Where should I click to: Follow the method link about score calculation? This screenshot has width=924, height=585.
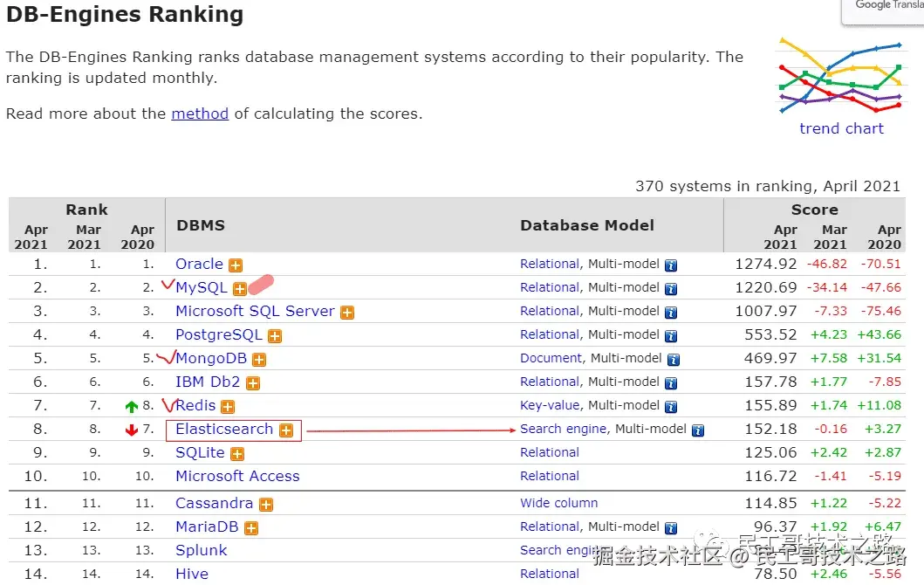pos(200,114)
